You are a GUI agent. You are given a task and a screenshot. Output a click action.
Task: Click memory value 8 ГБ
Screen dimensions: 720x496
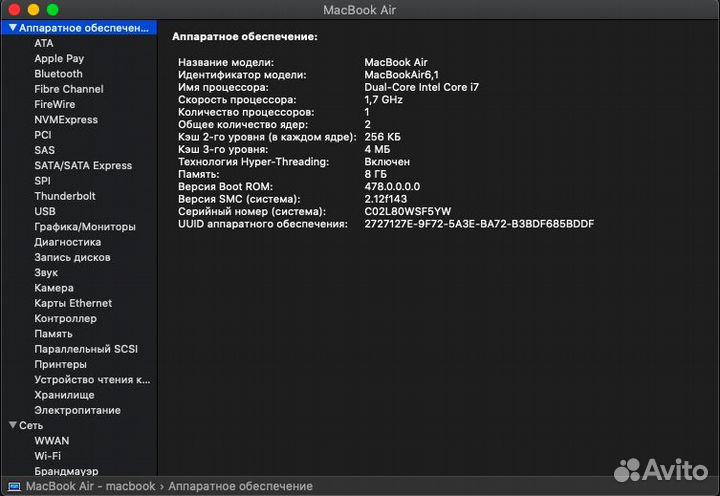pyautogui.click(x=375, y=174)
